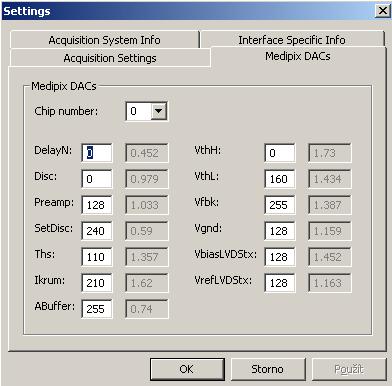Click the SetDisc readout 0.59

click(x=147, y=231)
